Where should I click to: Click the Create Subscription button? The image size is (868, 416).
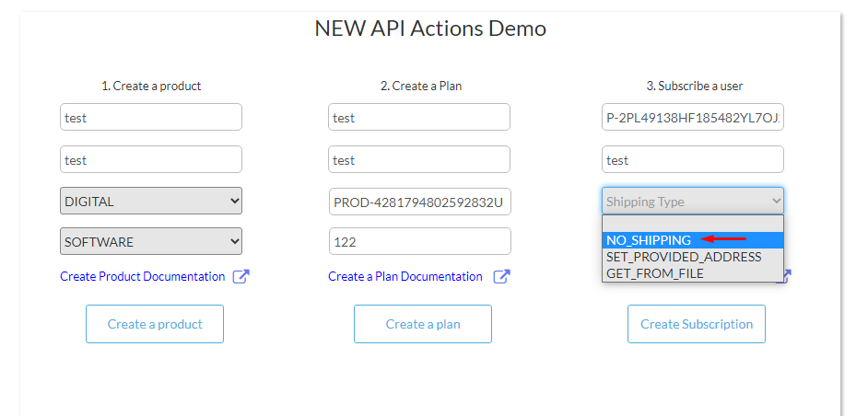click(697, 324)
